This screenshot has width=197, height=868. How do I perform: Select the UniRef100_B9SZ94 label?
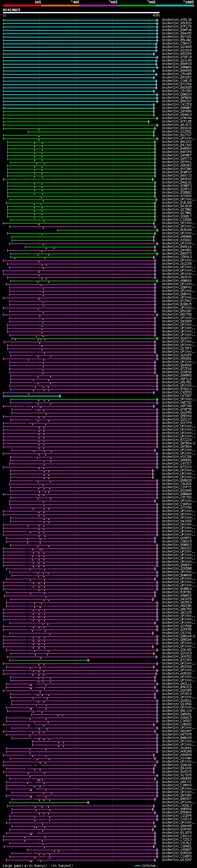point(177,54)
